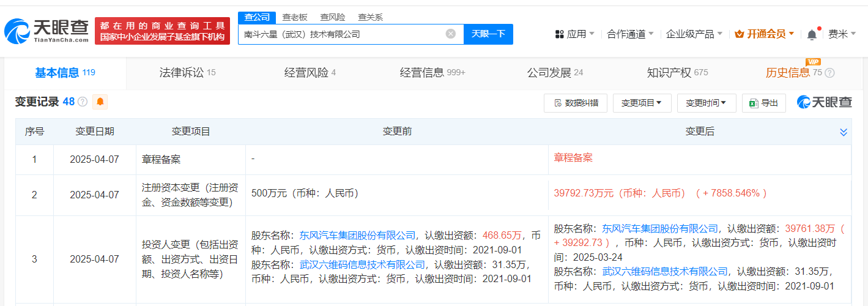Click the 变更记录 48 heading
The width and height of the screenshot is (868, 306).
(45, 102)
